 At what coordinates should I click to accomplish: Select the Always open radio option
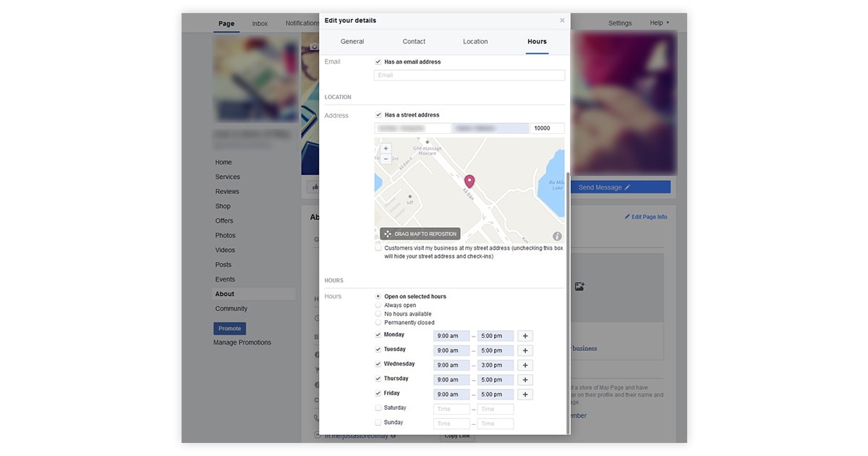point(378,305)
